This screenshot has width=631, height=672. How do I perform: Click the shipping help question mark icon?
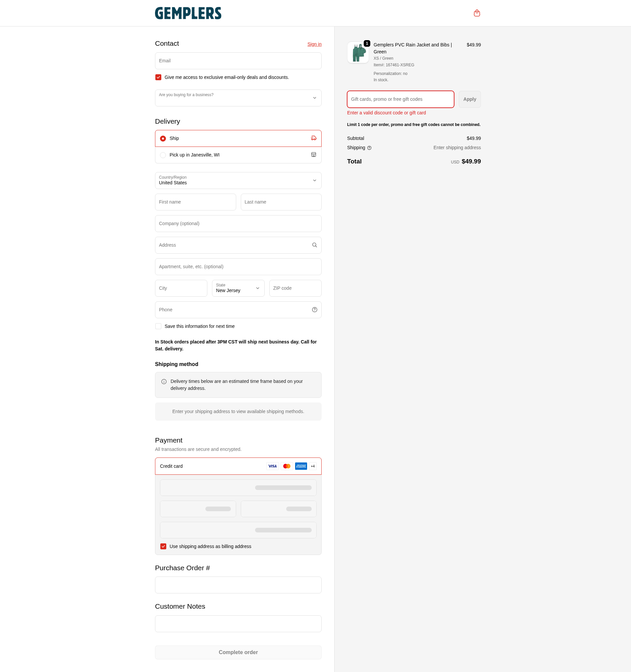pos(369,148)
